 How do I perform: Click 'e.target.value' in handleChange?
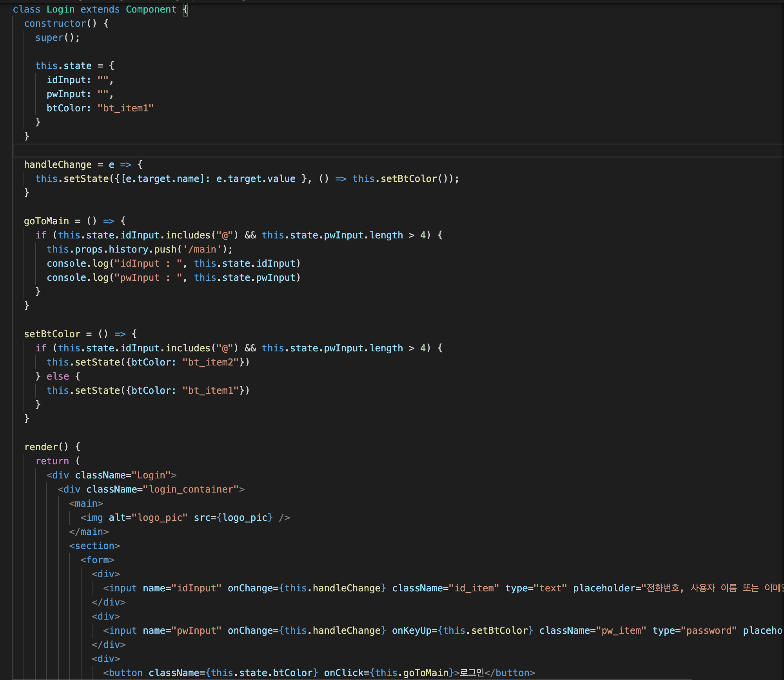[x=256, y=179]
